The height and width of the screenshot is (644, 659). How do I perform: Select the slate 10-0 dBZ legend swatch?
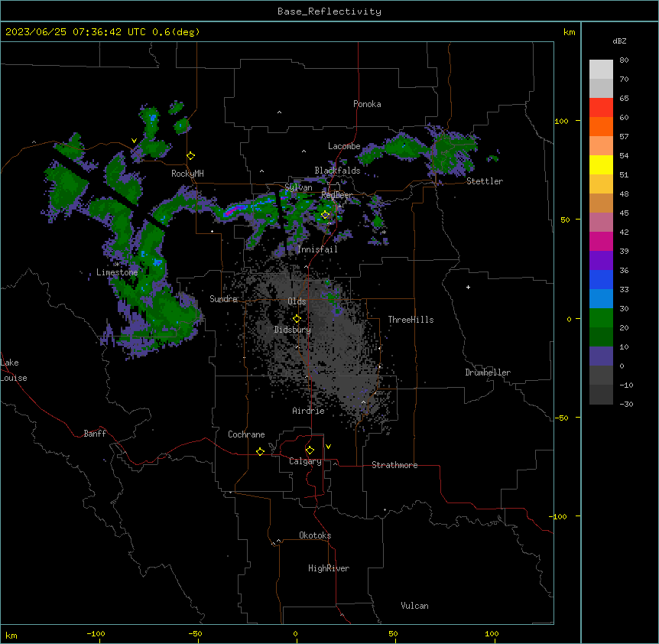click(x=601, y=356)
